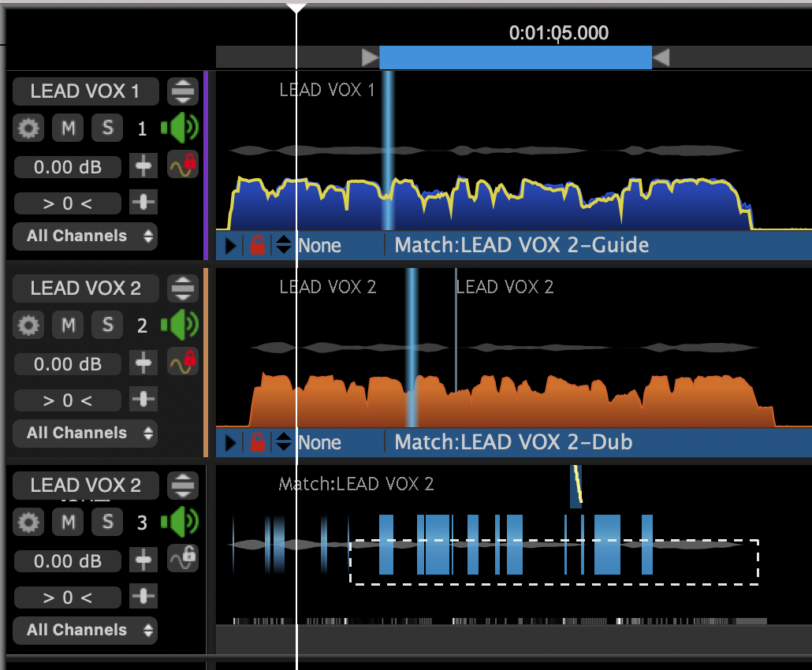Click the > 0 < pan value on track 2
Viewport: 812px width, 670px height.
click(69, 400)
